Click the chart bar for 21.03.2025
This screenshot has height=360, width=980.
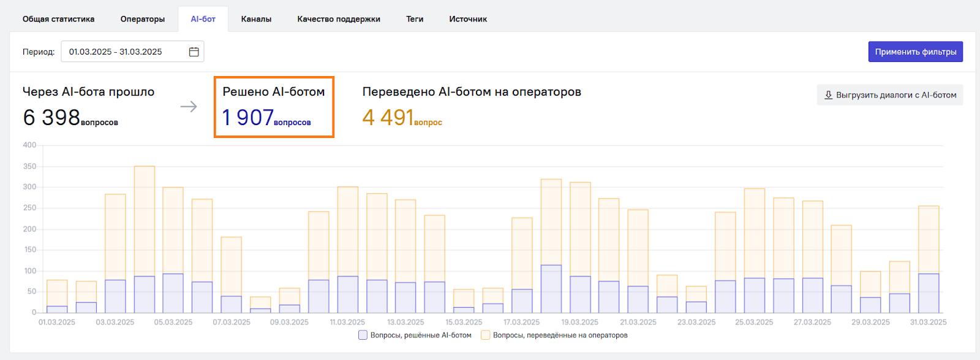pyautogui.click(x=638, y=261)
